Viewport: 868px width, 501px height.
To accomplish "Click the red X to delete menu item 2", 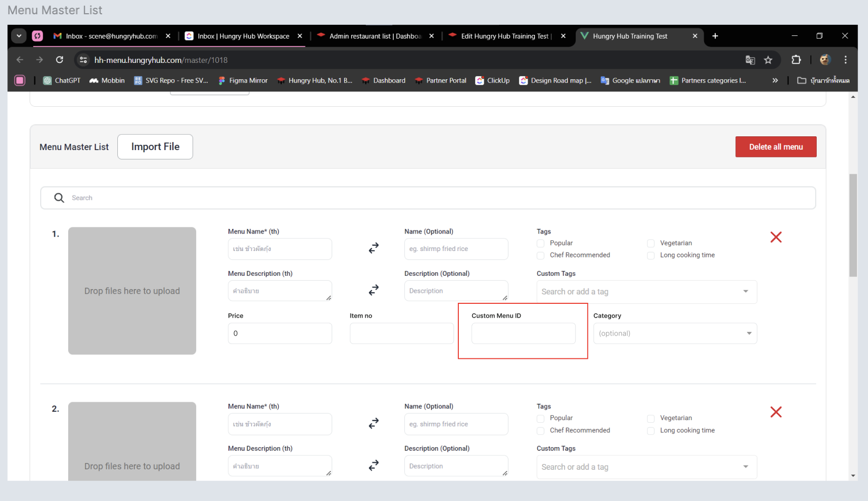I will click(x=775, y=412).
